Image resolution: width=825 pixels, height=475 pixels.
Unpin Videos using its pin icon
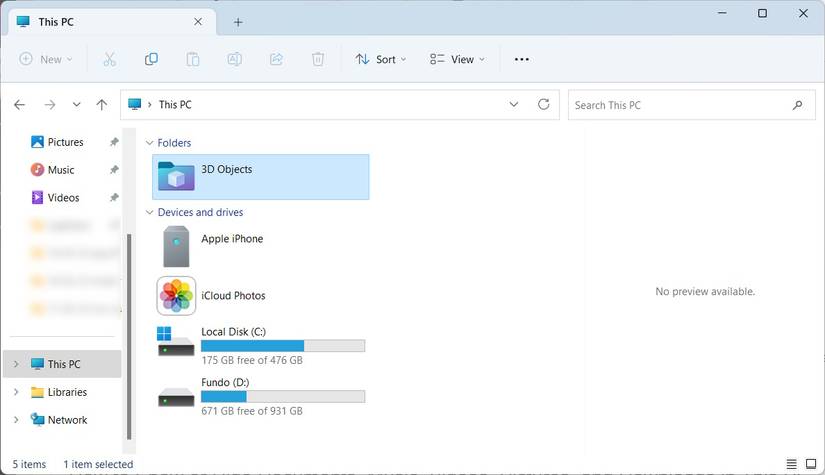[x=114, y=198]
